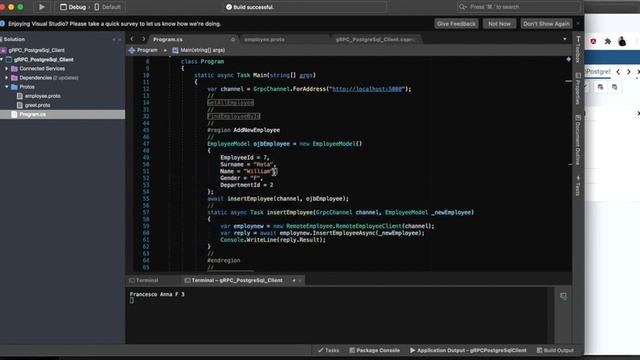Click the blue marker atop editor scrollbar
This screenshot has width=640, height=360.
pos(568,60)
